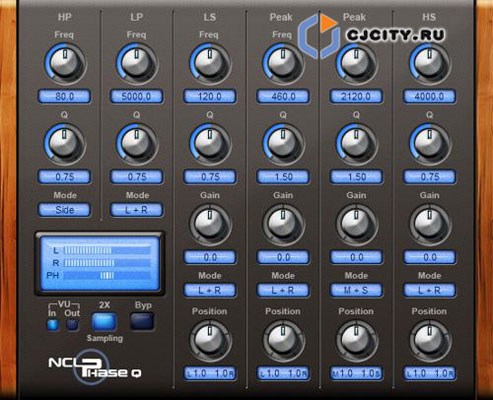The image size is (493, 400).
Task: Click the LS band Q knob
Action: pyautogui.click(x=210, y=144)
